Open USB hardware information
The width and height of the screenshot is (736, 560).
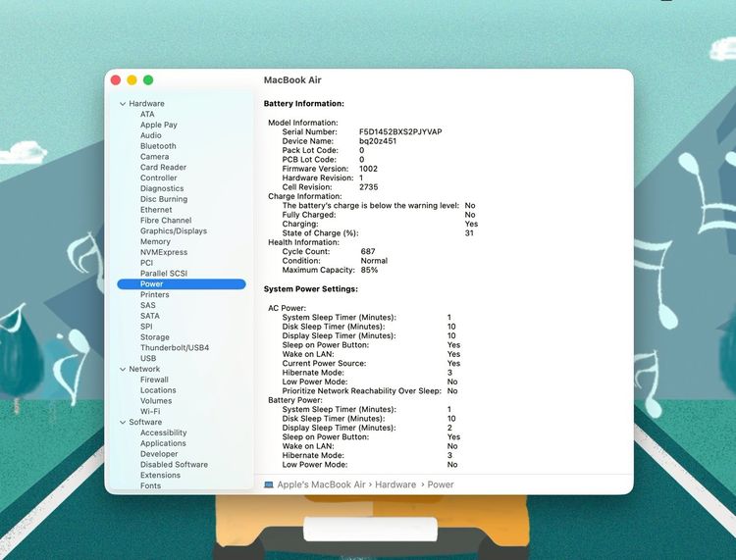click(148, 358)
